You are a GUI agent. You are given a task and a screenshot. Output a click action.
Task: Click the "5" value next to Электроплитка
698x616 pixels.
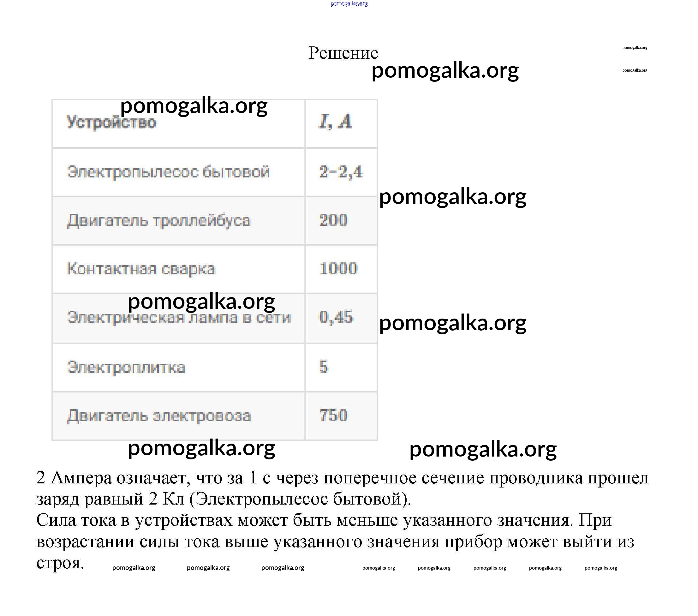323,367
